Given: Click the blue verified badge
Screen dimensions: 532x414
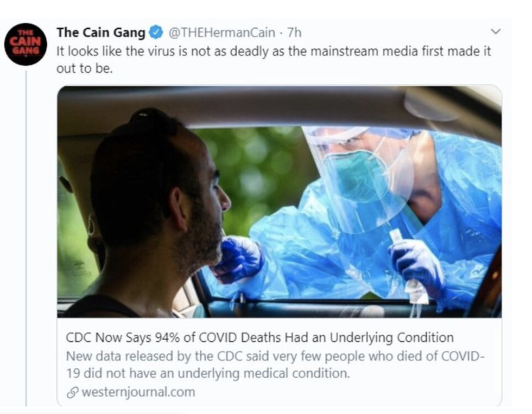Looking at the screenshot, I should [x=156, y=33].
